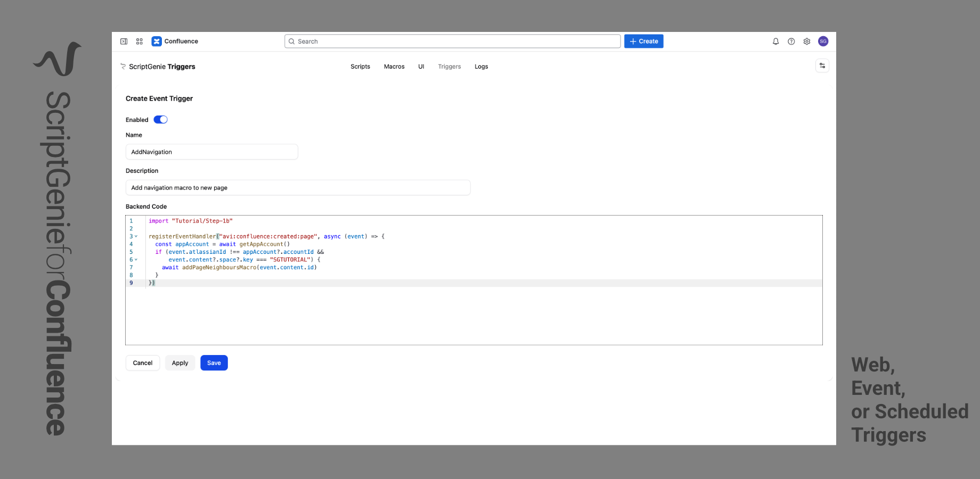
Task: Cancel the event trigger creation
Action: point(143,363)
